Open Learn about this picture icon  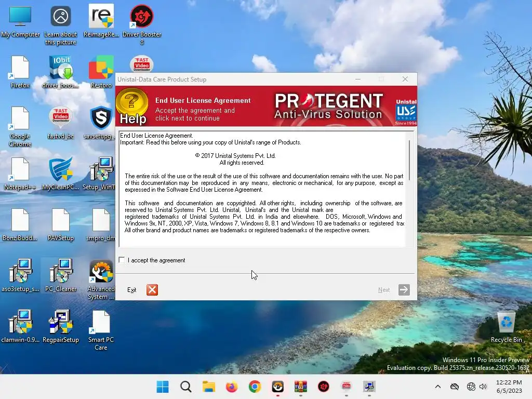[x=60, y=26]
